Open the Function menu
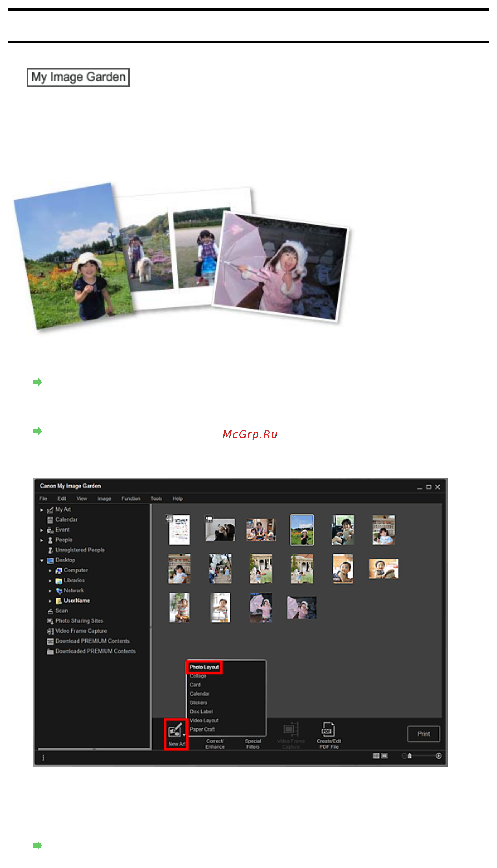This screenshot has width=497, height=868. 131,499
